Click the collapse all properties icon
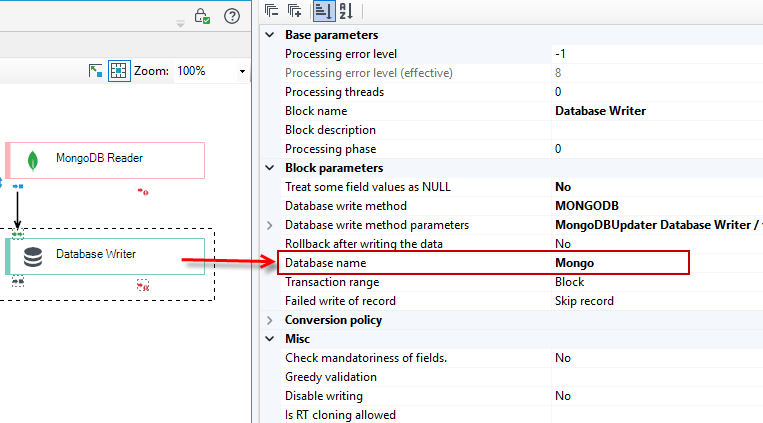The width and height of the screenshot is (763, 423). tap(272, 10)
